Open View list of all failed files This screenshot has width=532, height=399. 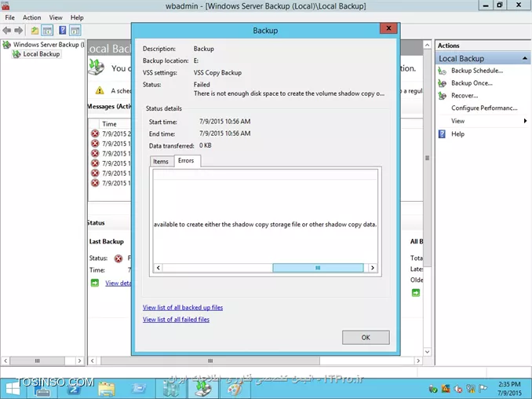click(x=176, y=320)
